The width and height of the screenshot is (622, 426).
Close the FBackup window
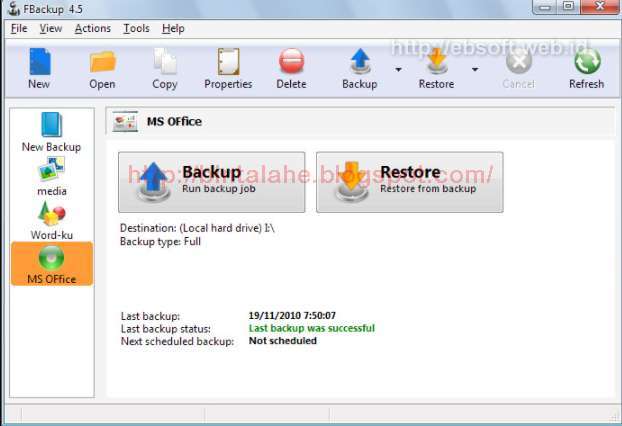tap(600, 6)
